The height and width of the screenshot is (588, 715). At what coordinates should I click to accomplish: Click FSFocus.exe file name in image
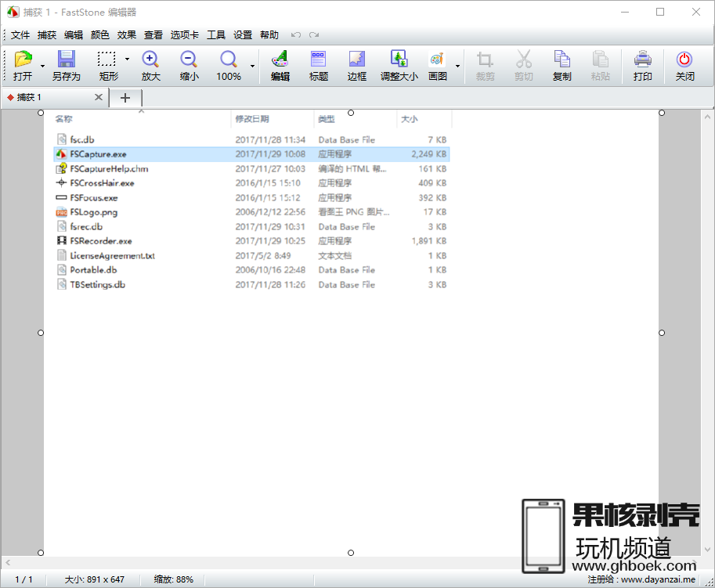click(x=94, y=198)
